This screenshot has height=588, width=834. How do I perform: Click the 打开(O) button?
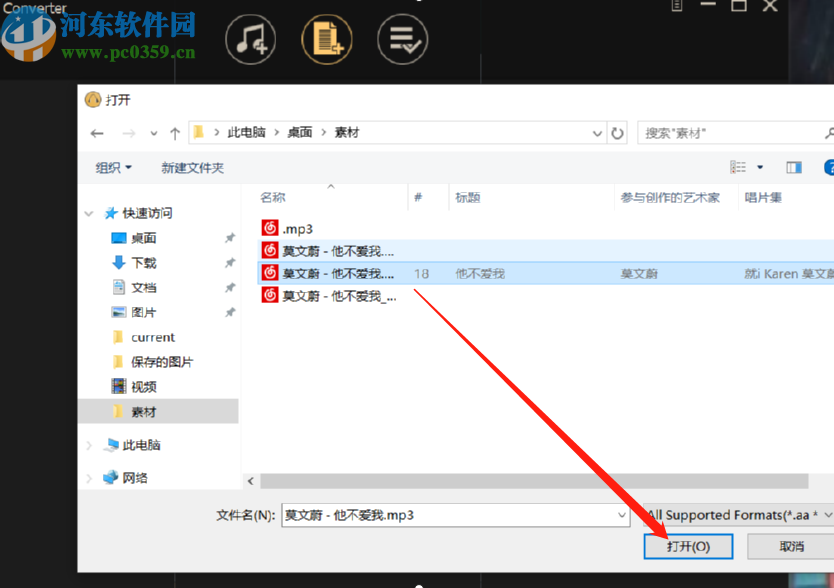688,546
